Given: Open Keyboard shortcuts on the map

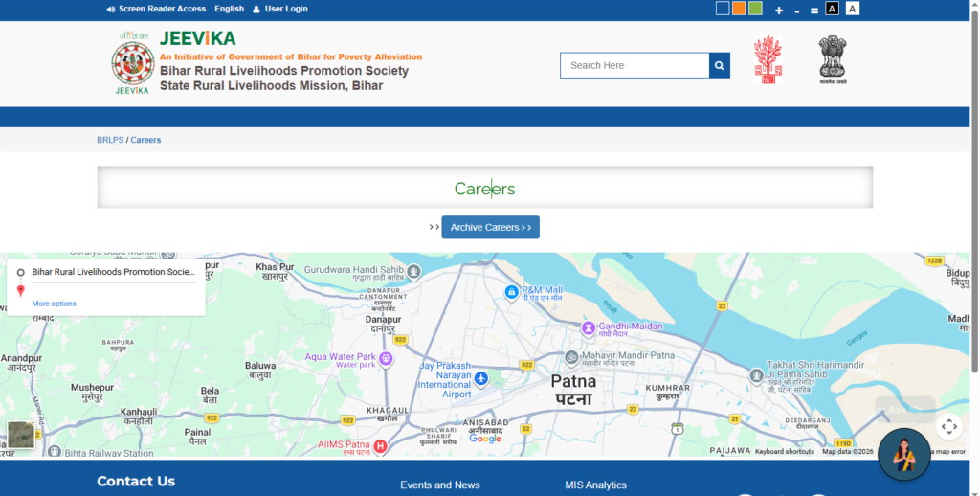Looking at the screenshot, I should tap(785, 452).
